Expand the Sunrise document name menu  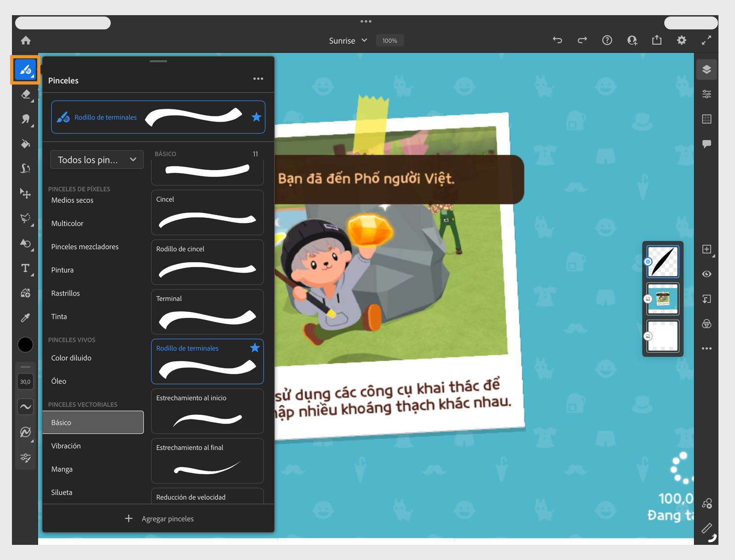click(x=348, y=40)
